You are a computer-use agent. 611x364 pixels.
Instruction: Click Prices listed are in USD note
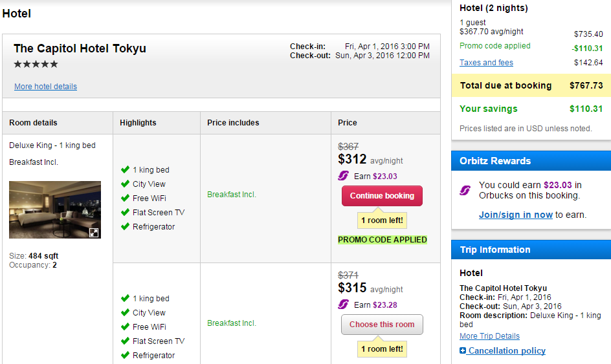click(526, 129)
